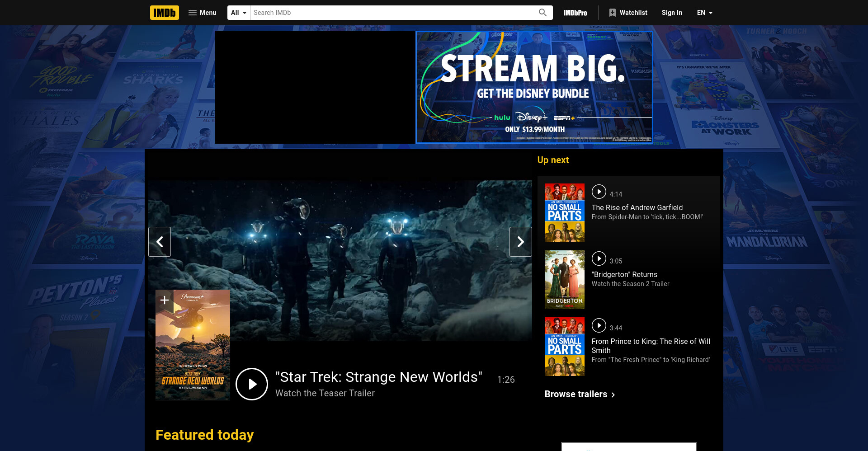Viewport: 868px width, 451px height.
Task: Open IMDbPro link
Action: click(575, 13)
